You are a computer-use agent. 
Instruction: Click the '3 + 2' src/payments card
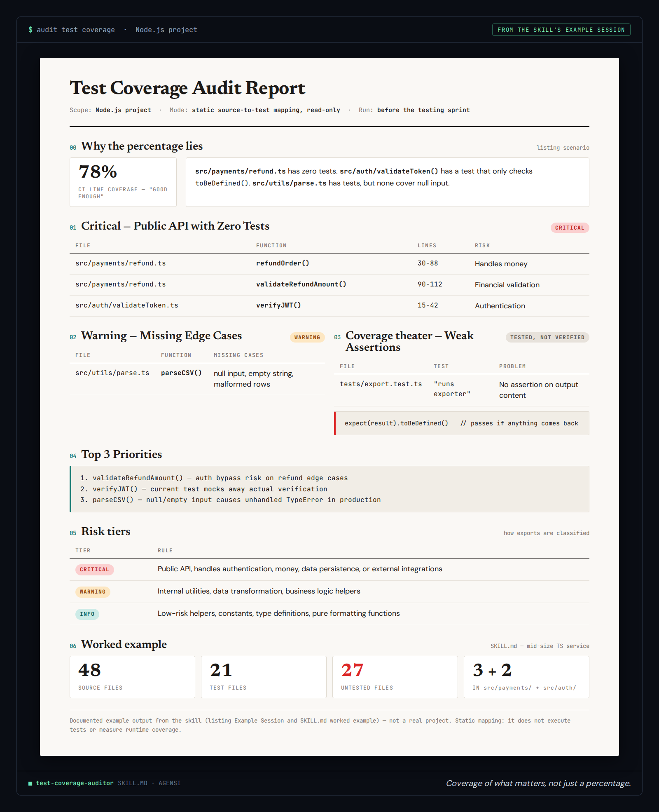click(x=526, y=677)
